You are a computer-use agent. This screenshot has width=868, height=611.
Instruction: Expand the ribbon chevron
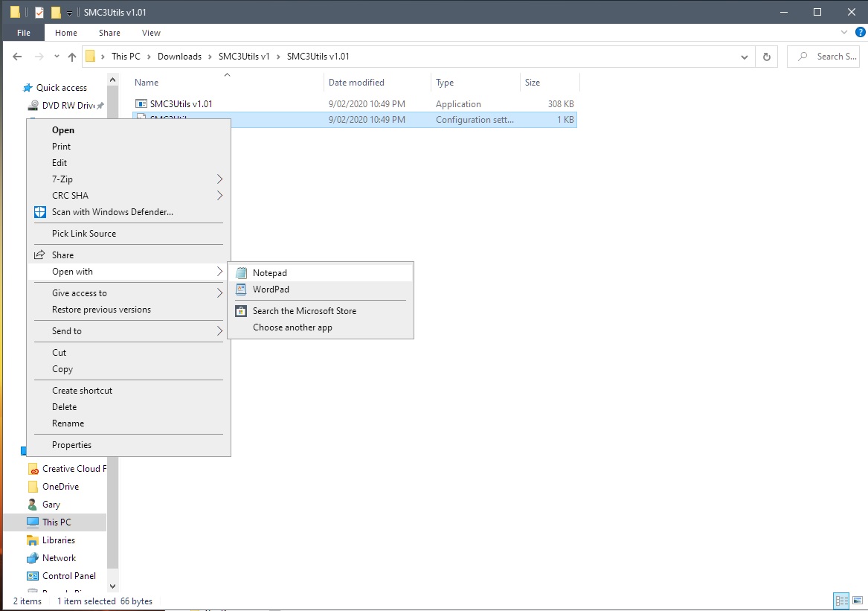click(x=843, y=33)
